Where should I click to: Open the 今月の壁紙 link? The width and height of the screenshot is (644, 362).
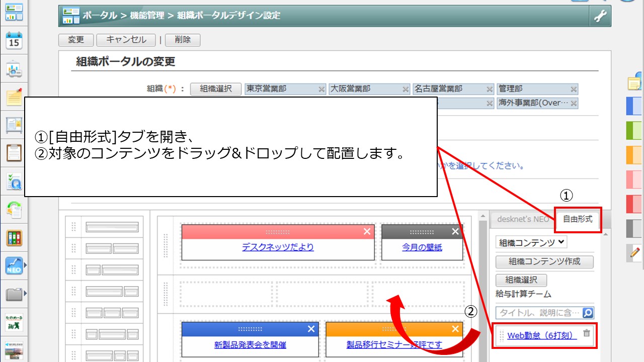click(x=422, y=247)
